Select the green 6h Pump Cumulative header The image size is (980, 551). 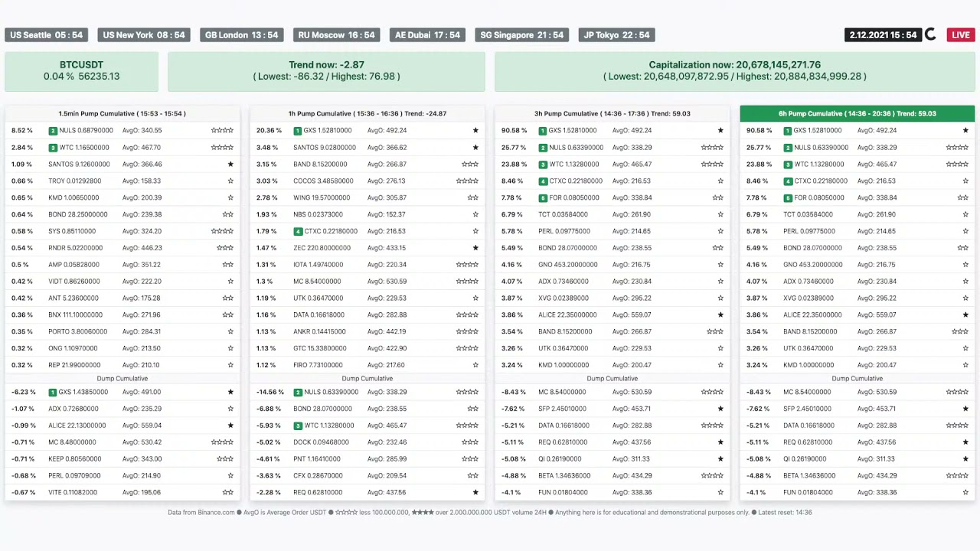click(857, 113)
